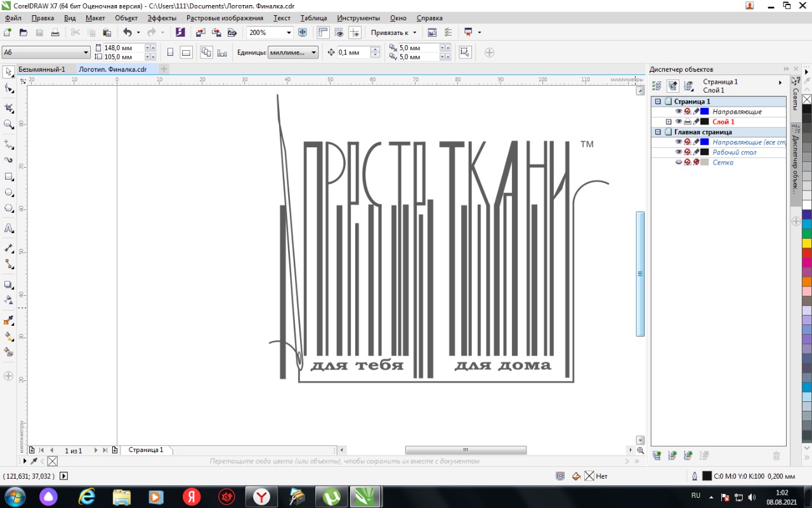Viewport: 812px width, 508px height.
Task: Toggle printing of the Слой 1 layer
Action: point(687,122)
